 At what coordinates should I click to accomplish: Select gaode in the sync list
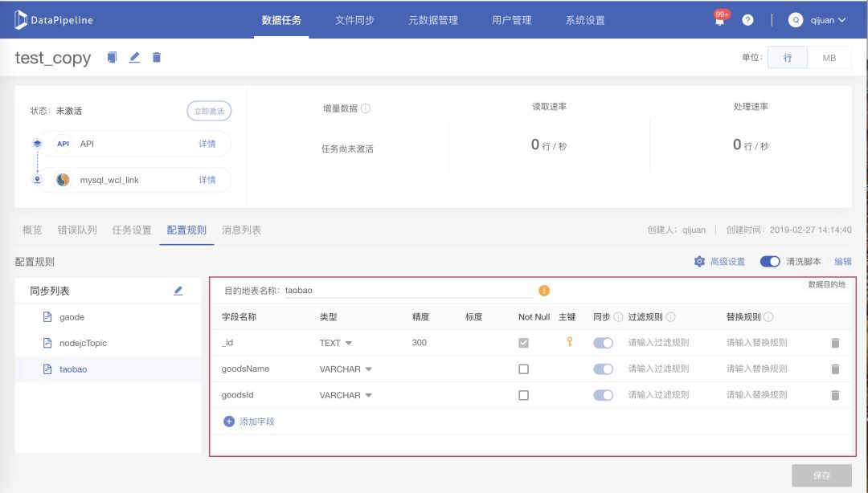[108, 317]
